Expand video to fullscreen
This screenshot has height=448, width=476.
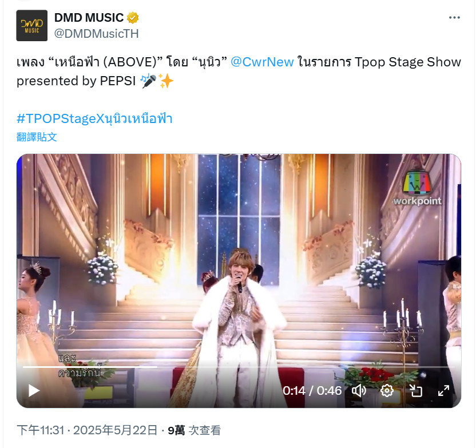click(443, 391)
